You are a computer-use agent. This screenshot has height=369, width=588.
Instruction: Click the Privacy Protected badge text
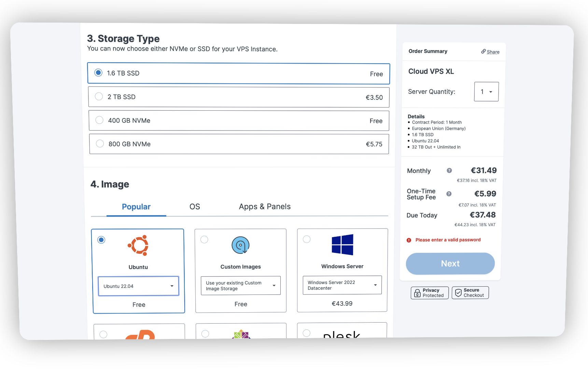click(x=433, y=293)
